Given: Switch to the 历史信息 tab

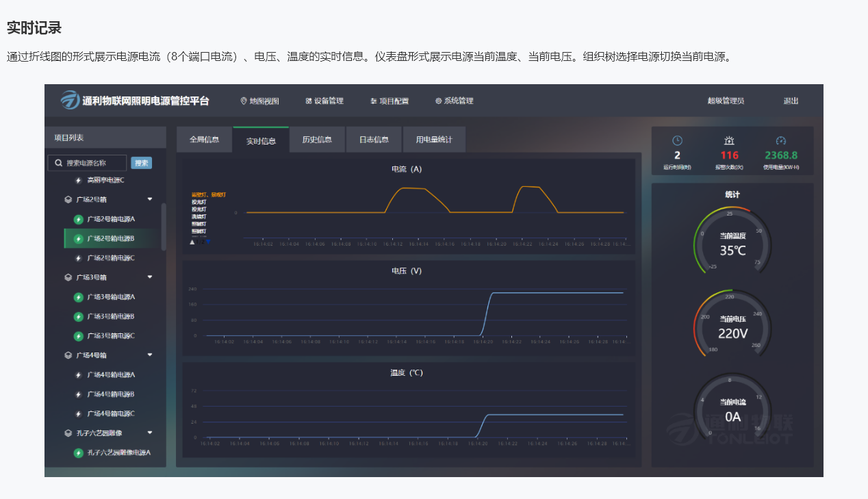Looking at the screenshot, I should 317,140.
